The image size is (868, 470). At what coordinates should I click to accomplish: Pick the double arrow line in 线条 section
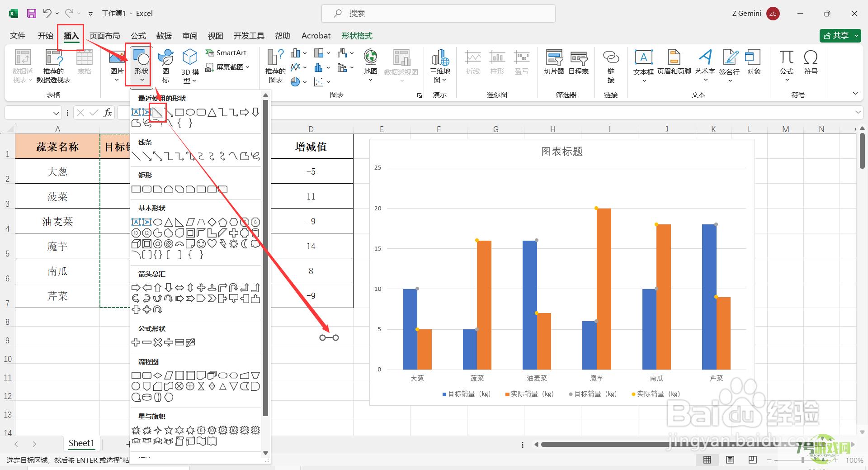point(157,156)
